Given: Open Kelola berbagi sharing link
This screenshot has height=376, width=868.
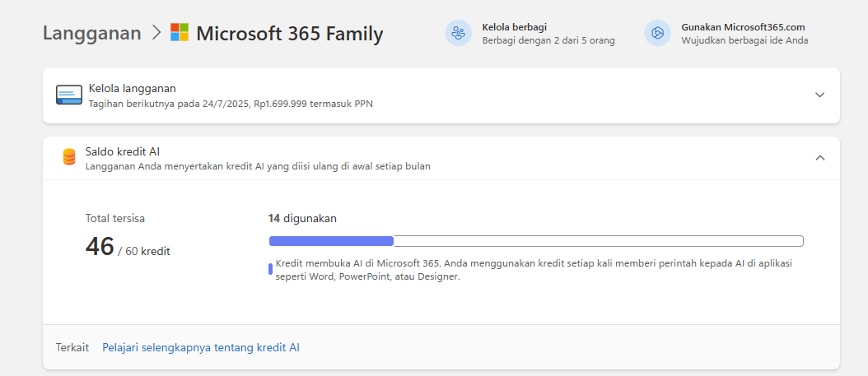Looking at the screenshot, I should click(x=515, y=27).
